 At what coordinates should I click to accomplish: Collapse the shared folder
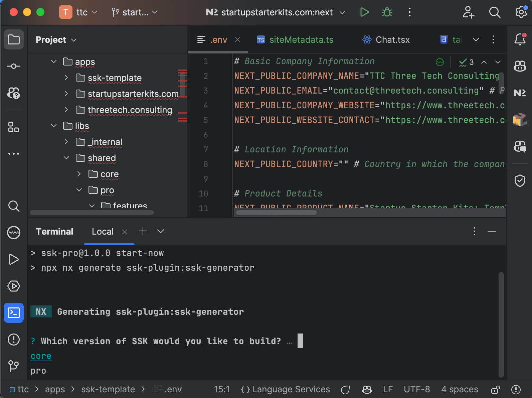click(x=66, y=158)
